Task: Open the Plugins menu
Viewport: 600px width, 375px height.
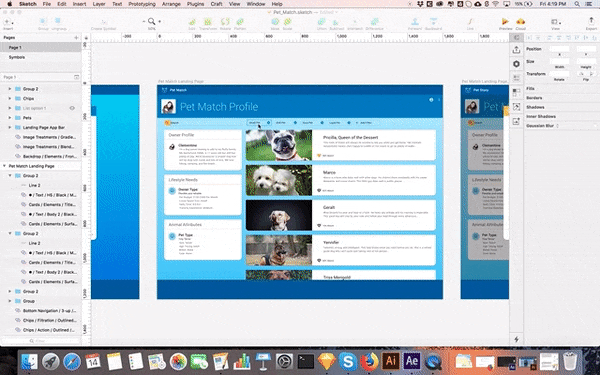Action: tap(195, 4)
